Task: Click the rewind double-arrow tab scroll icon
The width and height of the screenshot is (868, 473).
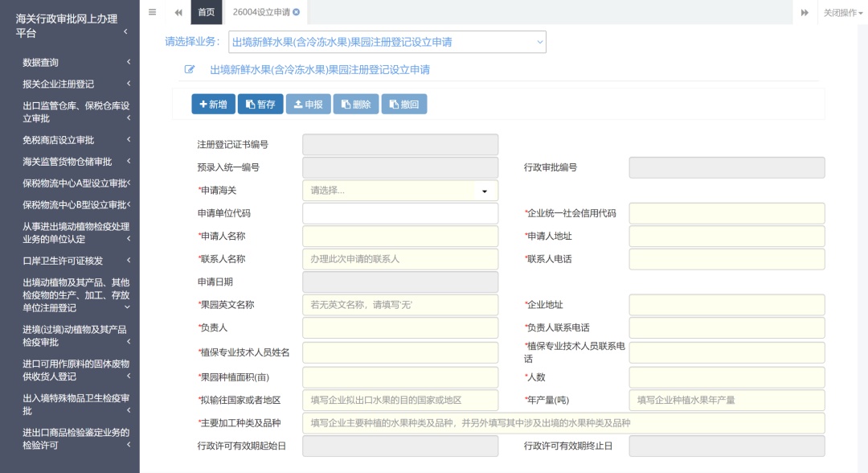Action: click(x=178, y=12)
